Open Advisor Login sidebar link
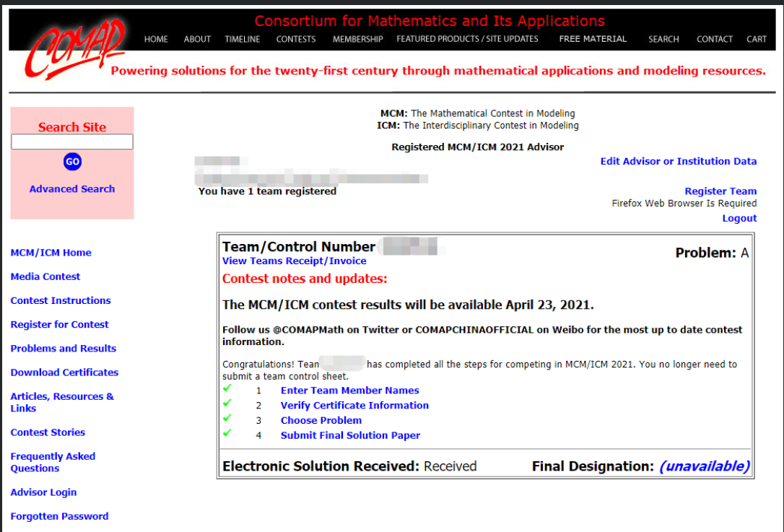The image size is (784, 532). 43,492
